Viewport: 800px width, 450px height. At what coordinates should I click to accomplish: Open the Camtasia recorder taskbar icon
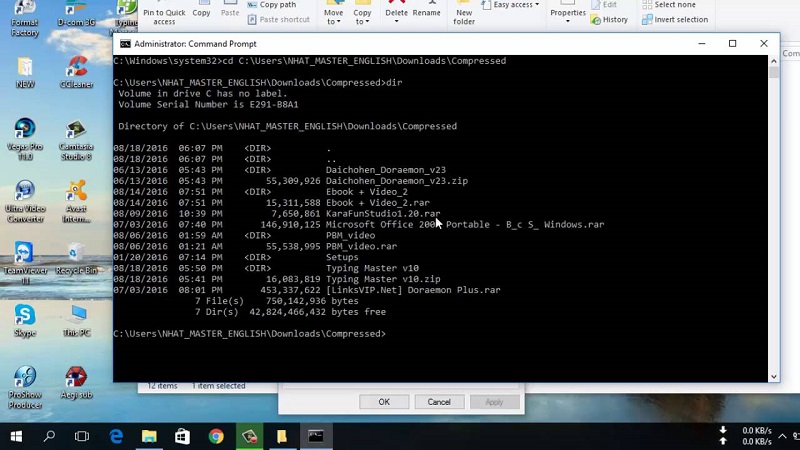249,436
